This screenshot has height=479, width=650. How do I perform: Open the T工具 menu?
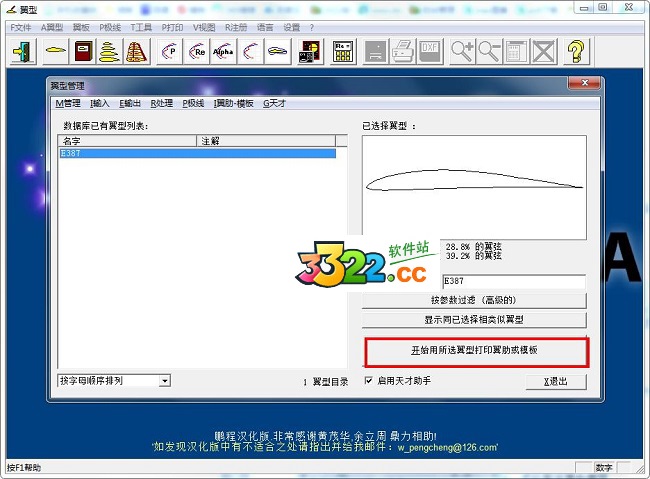coord(141,27)
